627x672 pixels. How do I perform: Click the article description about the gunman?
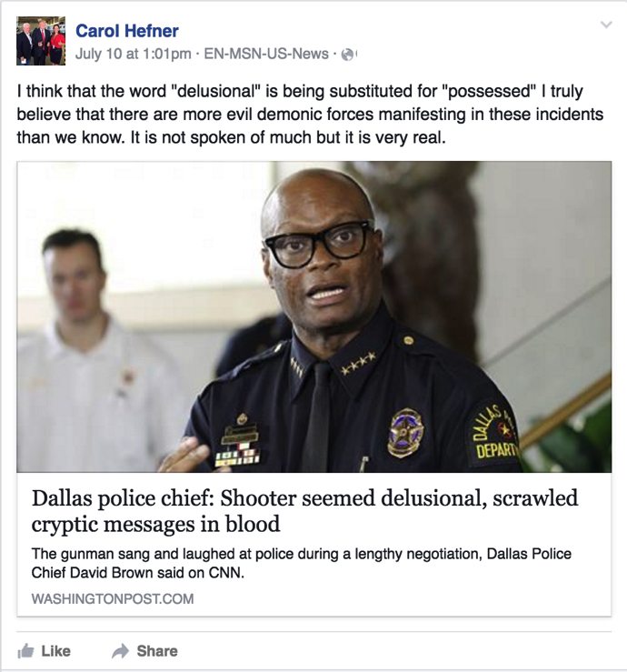301,563
